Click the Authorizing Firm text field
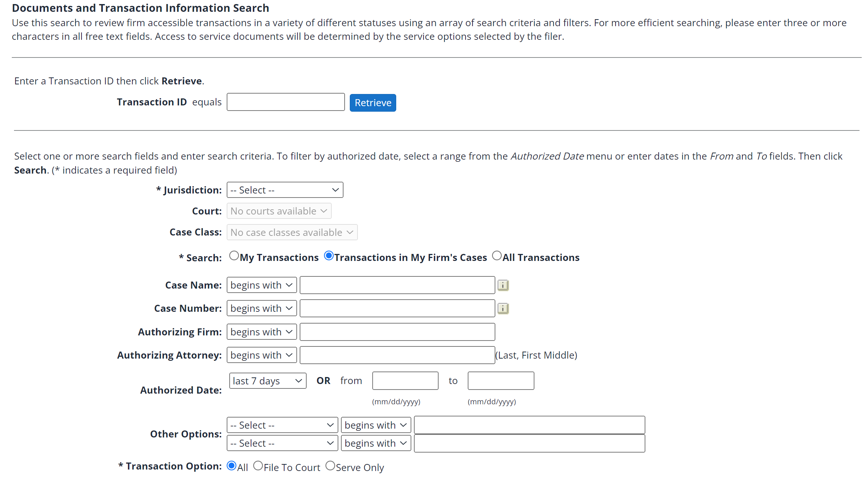This screenshot has height=478, width=868. (x=397, y=332)
